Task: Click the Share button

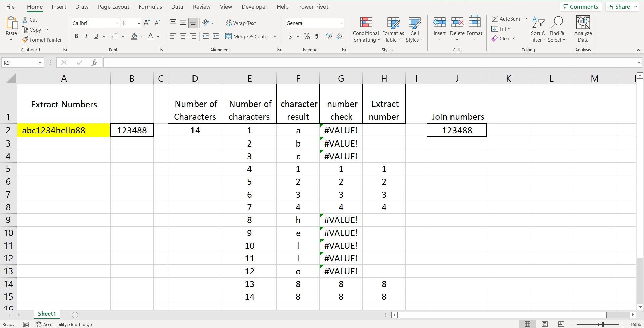Action: [622, 7]
